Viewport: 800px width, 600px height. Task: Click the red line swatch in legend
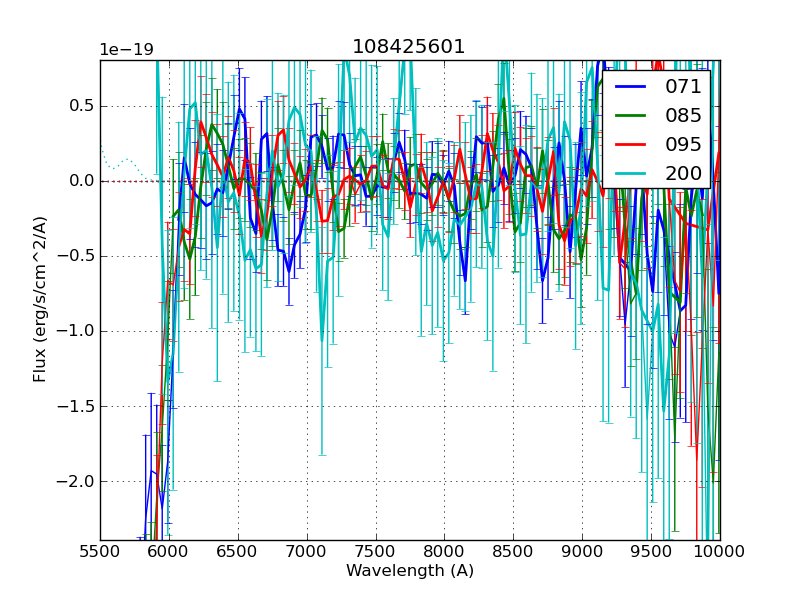(630, 145)
